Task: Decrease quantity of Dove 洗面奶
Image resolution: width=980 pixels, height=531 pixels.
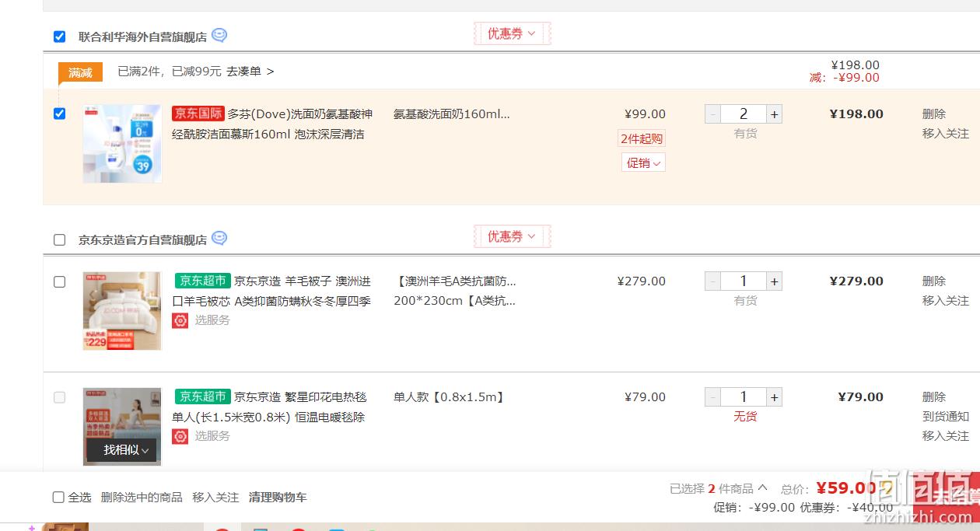Action: (712, 114)
